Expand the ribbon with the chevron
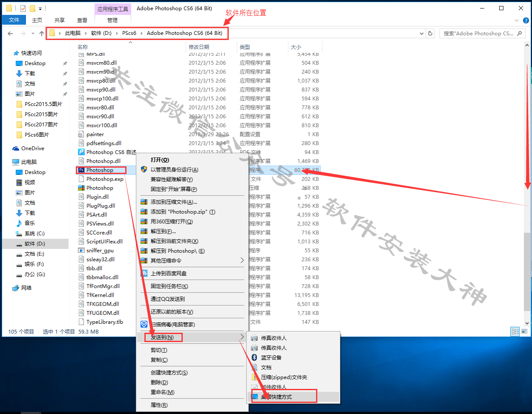 tap(517, 20)
